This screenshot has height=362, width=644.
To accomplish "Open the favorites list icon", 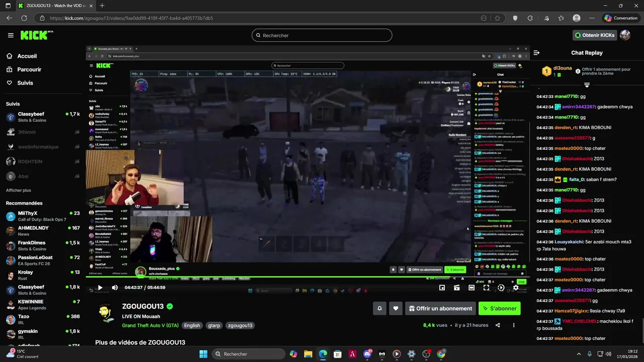I will tap(561, 18).
